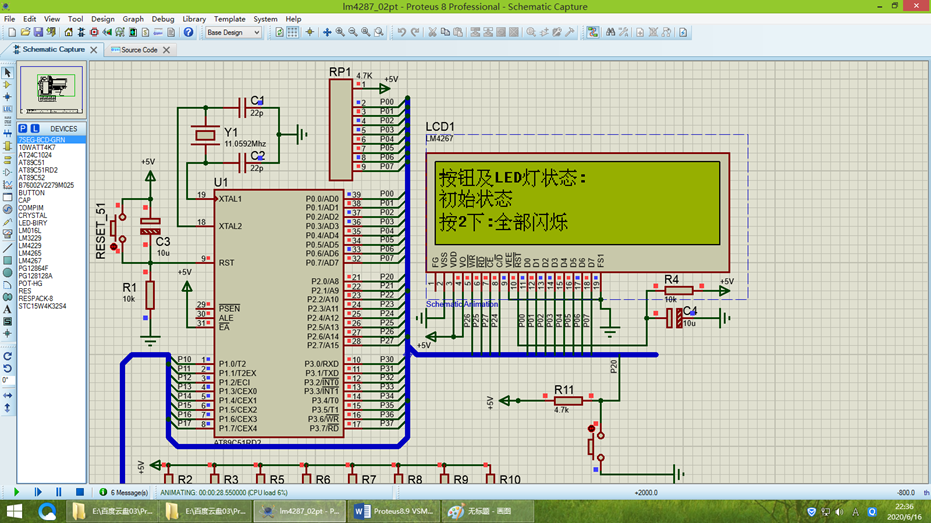Create a new project with toolbar icon

click(x=12, y=32)
